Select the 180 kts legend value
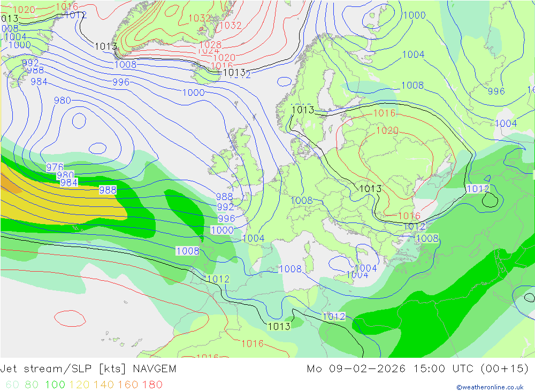The width and height of the screenshot is (535, 392). click(x=152, y=385)
